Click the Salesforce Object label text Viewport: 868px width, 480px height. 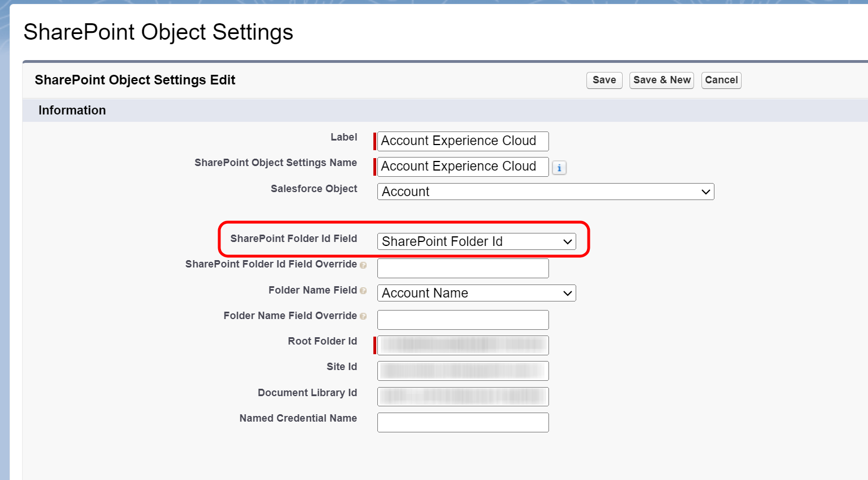coord(314,189)
